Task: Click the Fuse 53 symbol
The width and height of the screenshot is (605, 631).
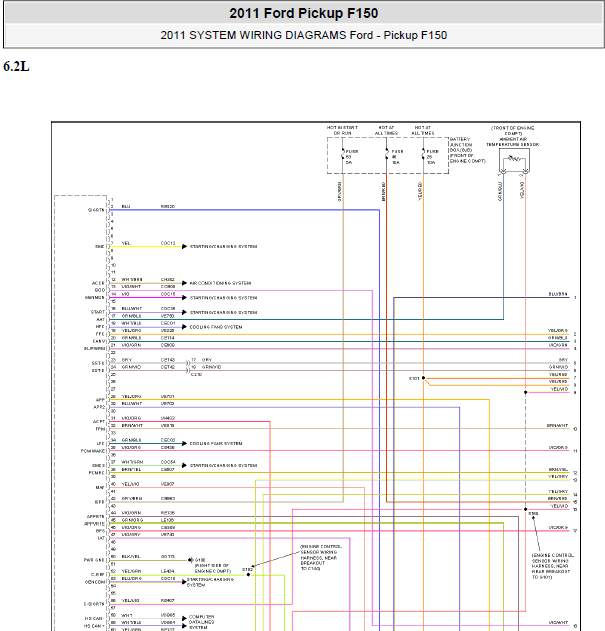Action: (343, 155)
